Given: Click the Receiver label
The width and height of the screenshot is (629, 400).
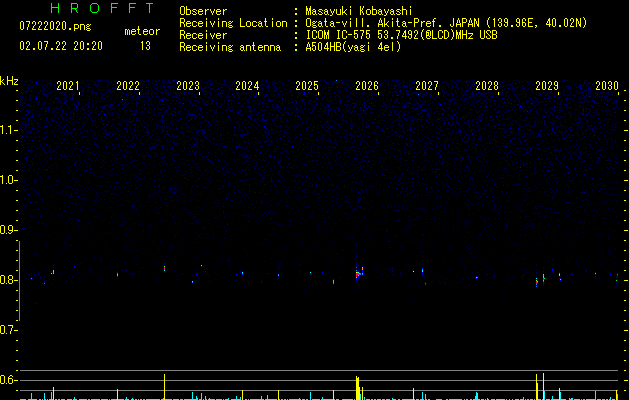Looking at the screenshot, I should [203, 35].
